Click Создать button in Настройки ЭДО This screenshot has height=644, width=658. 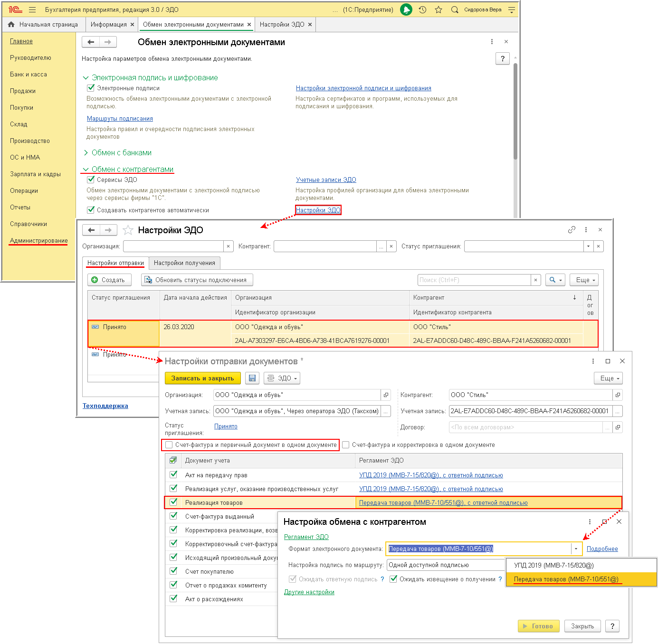[x=110, y=280]
